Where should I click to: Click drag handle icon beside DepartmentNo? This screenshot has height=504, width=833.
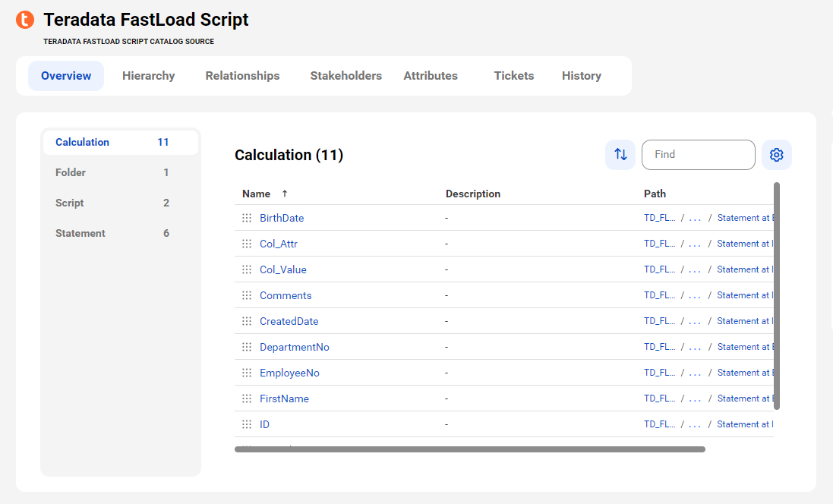pyautogui.click(x=247, y=347)
